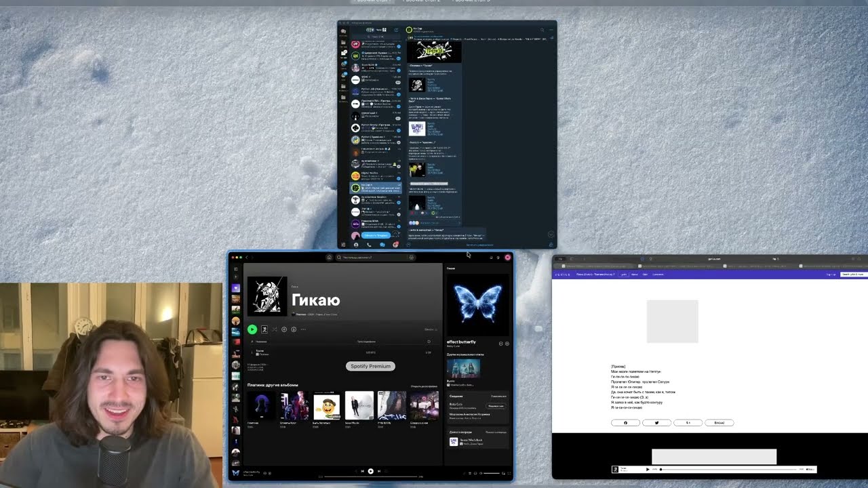Create playlist with plus in Spotify sidebar

click(235, 277)
